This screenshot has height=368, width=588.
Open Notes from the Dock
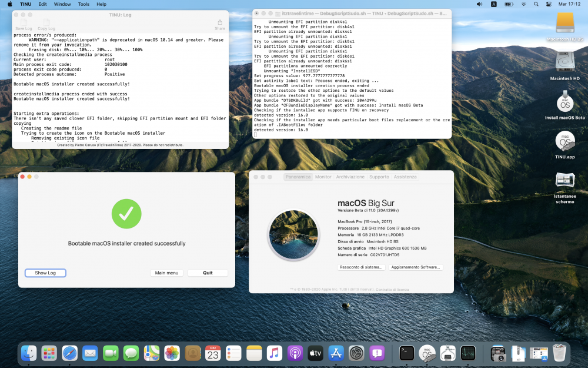(254, 353)
